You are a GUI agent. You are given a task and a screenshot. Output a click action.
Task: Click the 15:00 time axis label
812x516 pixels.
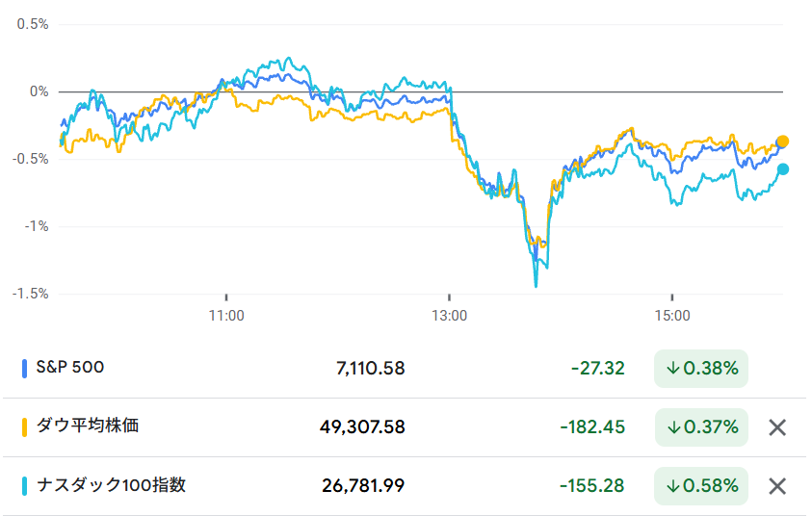[x=672, y=315]
